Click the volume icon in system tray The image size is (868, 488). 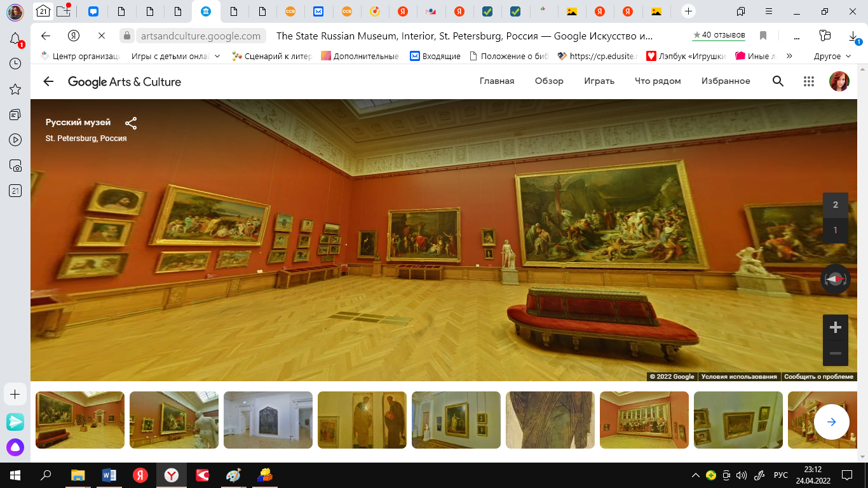[x=740, y=475]
